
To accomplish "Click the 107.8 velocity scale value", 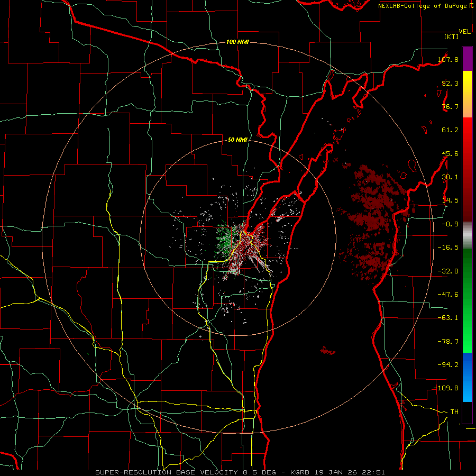I will pos(448,59).
